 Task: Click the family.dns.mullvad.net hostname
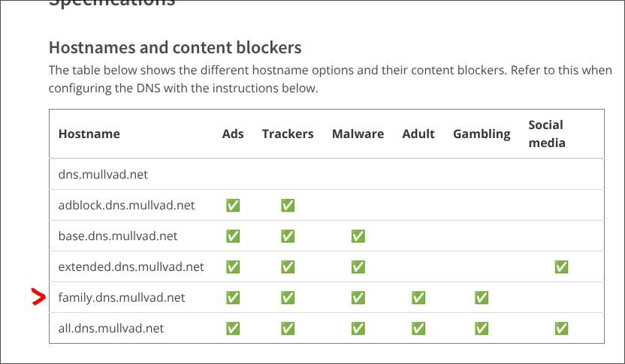[122, 298]
